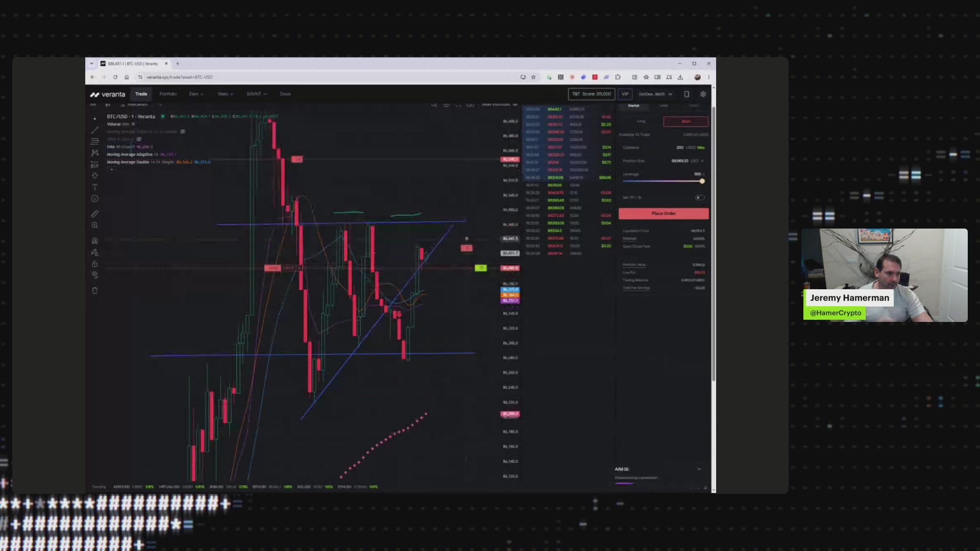Screen dimensions: 980x551
Task: Select the crosshair cursor tool
Action: pyautogui.click(x=94, y=118)
